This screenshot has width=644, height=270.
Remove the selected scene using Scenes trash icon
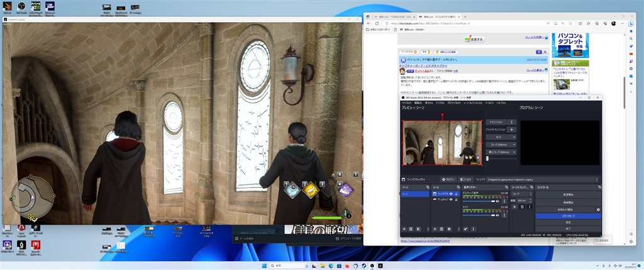411,229
